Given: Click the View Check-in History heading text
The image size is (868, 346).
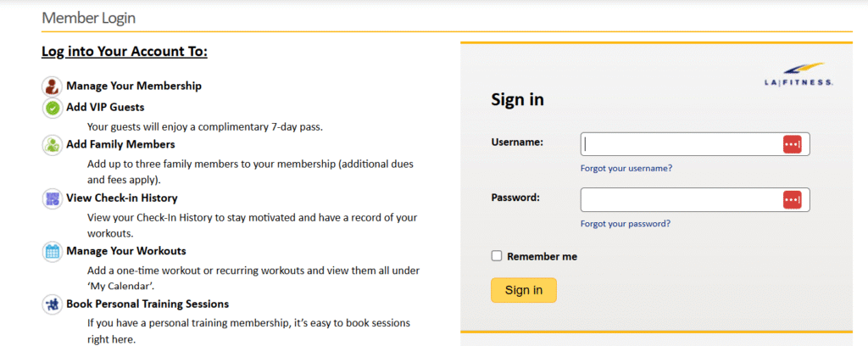Looking at the screenshot, I should coord(122,198).
